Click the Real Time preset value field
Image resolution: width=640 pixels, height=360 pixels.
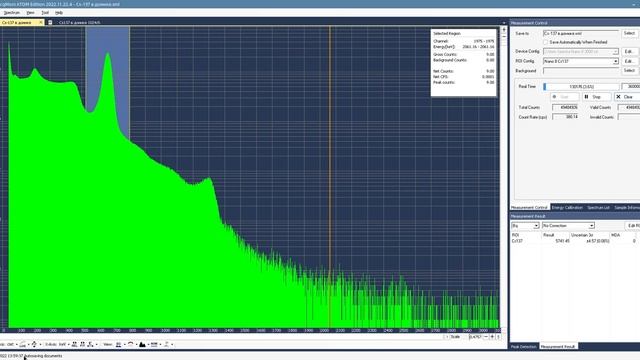coord(631,87)
